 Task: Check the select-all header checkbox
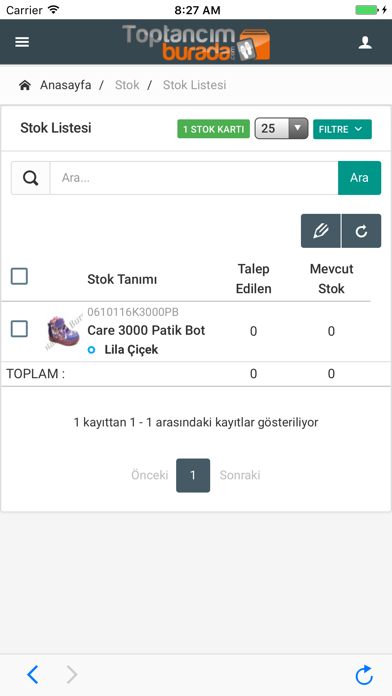pyautogui.click(x=19, y=276)
